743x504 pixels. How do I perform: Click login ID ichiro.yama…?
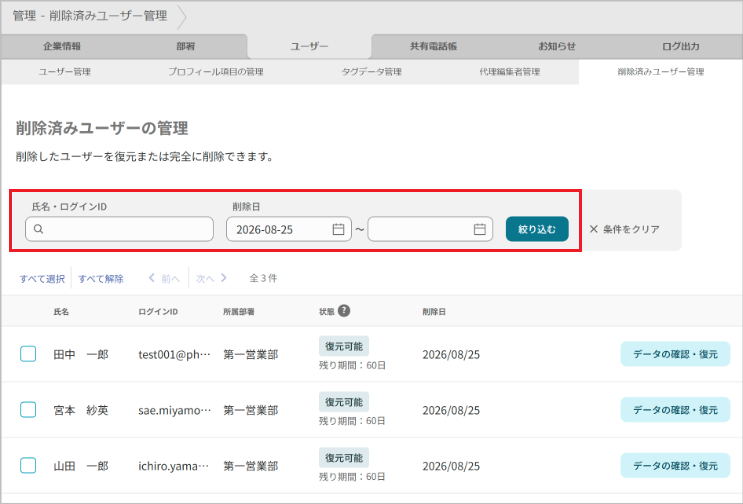click(x=173, y=466)
